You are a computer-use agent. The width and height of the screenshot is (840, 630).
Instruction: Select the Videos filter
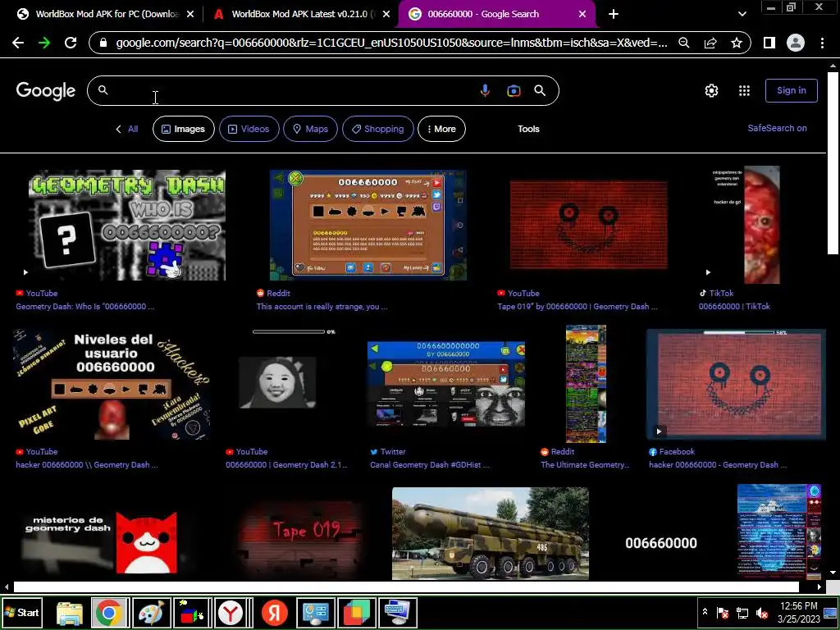249,129
